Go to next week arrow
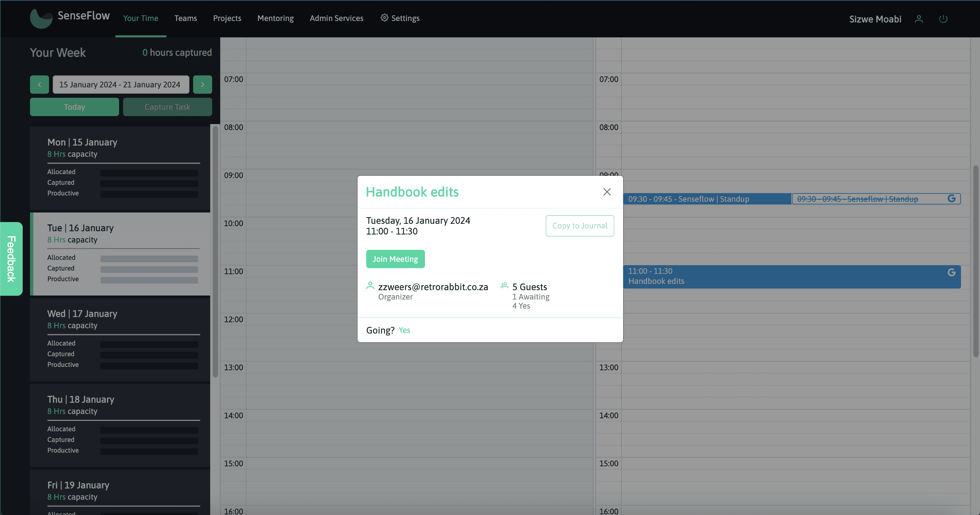The height and width of the screenshot is (515, 980). coord(202,84)
